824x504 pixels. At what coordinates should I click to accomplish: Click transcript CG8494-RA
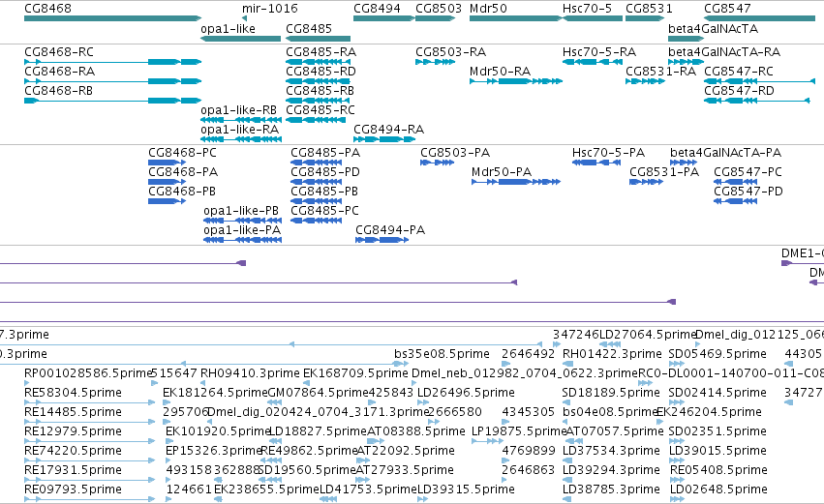[384, 139]
